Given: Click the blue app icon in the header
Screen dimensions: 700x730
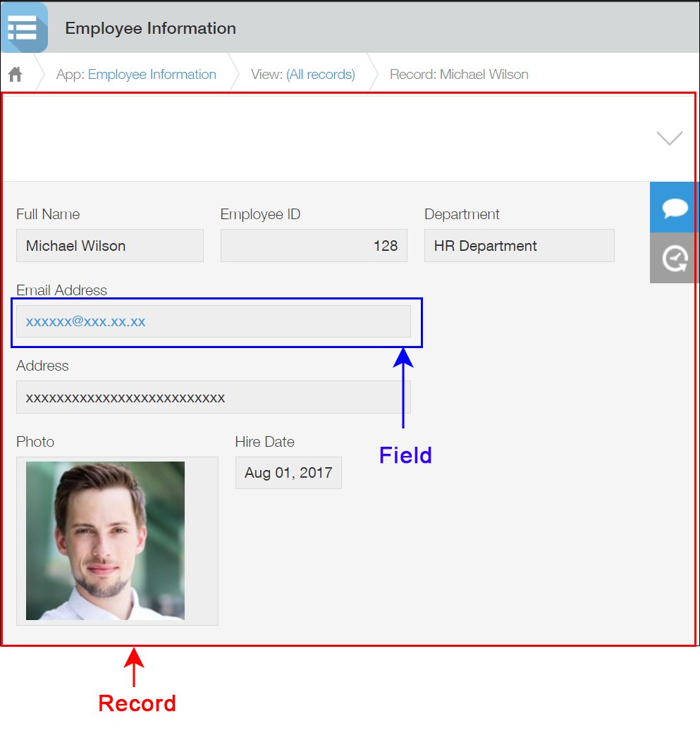Looking at the screenshot, I should pyautogui.click(x=24, y=28).
